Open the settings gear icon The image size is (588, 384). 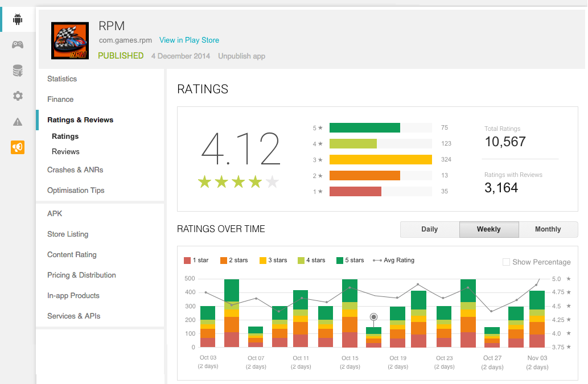point(18,96)
